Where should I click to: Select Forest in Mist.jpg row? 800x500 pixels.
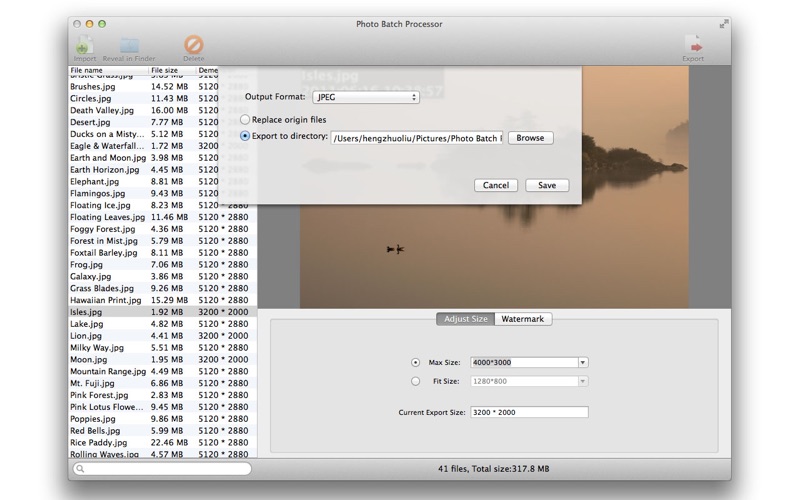[x=162, y=241]
